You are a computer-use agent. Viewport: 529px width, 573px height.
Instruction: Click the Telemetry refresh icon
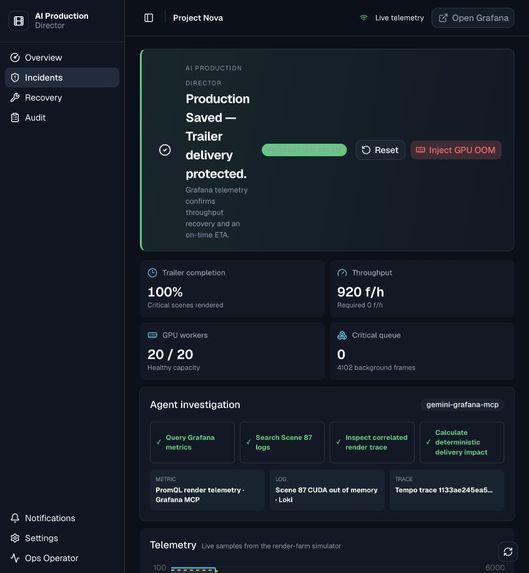click(x=508, y=551)
